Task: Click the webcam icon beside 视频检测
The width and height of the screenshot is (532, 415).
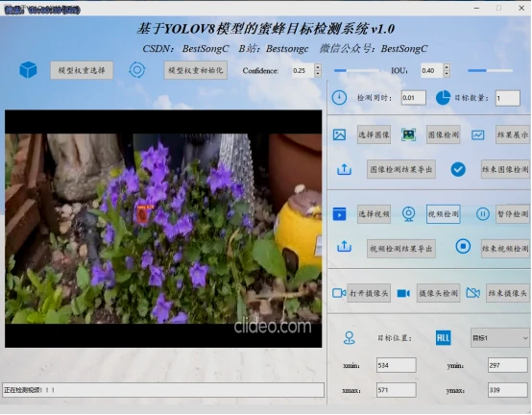Action: click(x=408, y=214)
